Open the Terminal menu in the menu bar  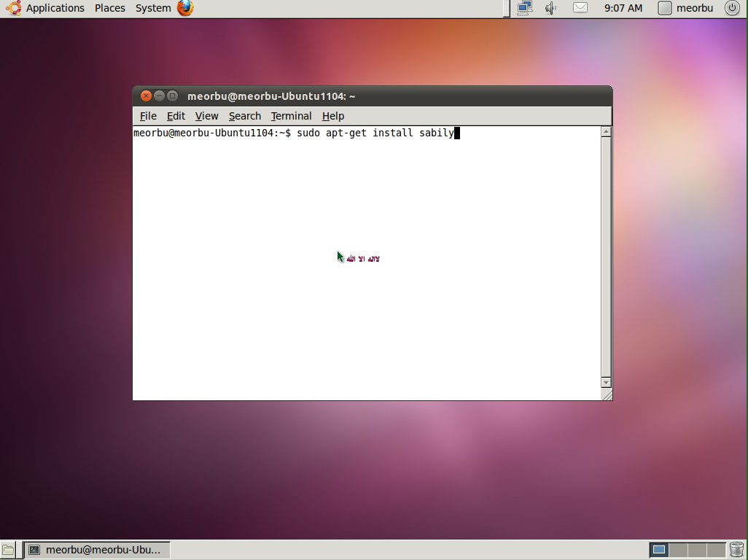tap(291, 116)
